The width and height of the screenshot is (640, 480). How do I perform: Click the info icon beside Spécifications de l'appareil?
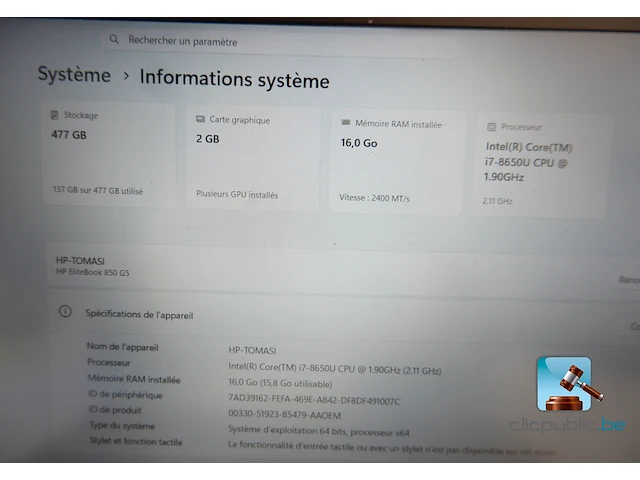coord(65,311)
